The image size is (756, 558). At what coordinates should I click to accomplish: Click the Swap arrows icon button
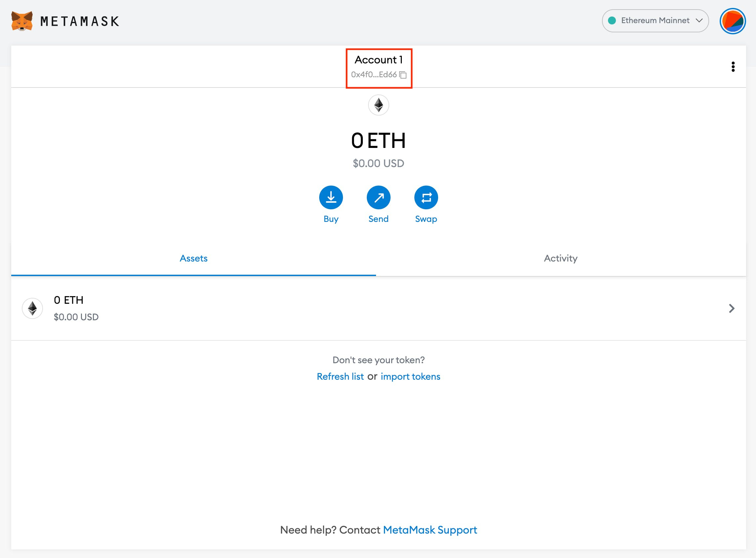click(x=426, y=197)
